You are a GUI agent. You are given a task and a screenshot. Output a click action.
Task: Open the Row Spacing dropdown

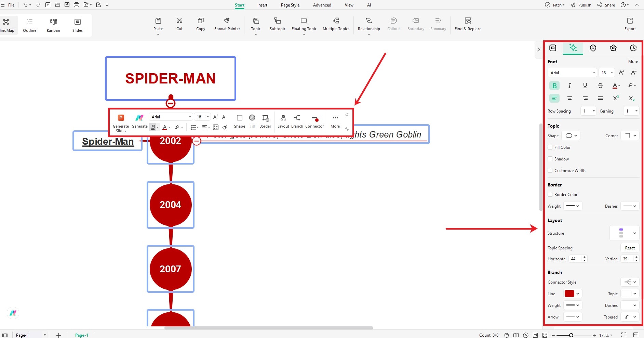pyautogui.click(x=589, y=111)
